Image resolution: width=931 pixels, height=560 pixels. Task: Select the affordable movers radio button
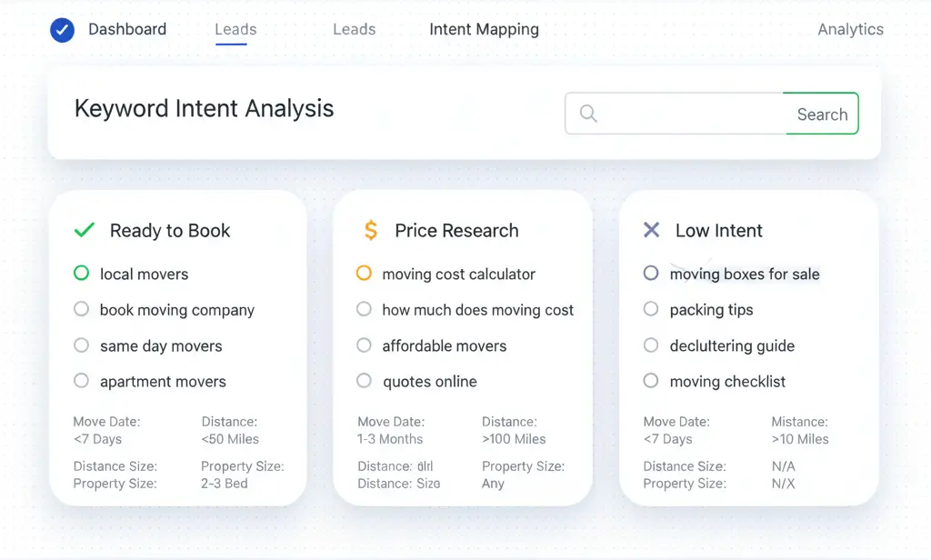364,345
